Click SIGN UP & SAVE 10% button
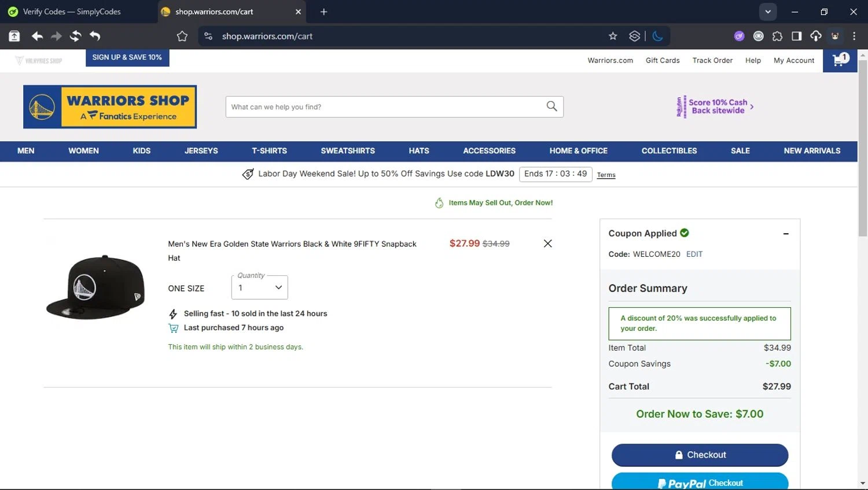Viewport: 868px width, 490px height. 127,58
